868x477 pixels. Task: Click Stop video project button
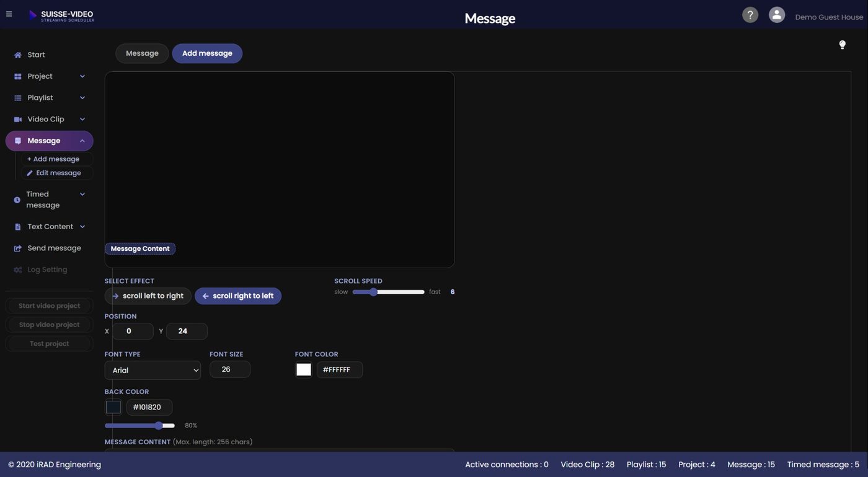click(49, 325)
